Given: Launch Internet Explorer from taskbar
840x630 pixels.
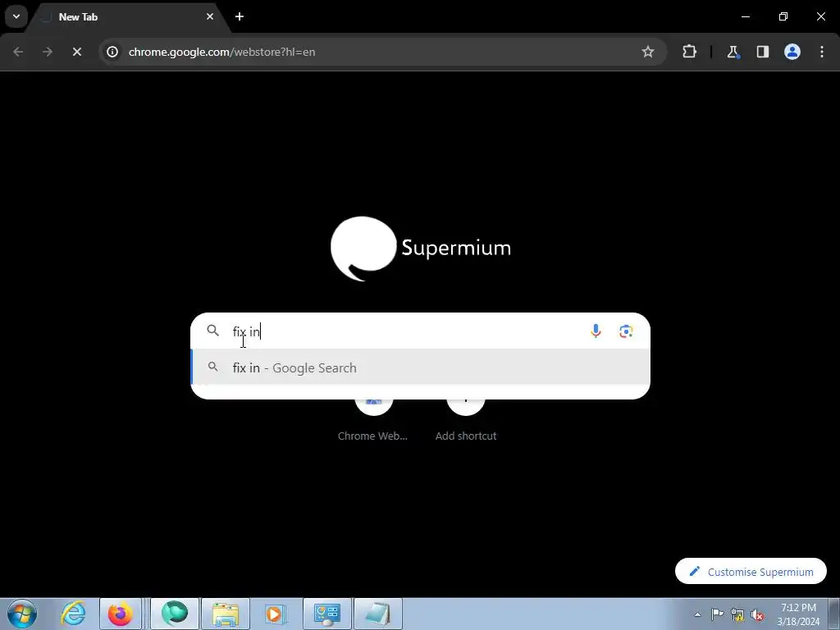Looking at the screenshot, I should 73,614.
